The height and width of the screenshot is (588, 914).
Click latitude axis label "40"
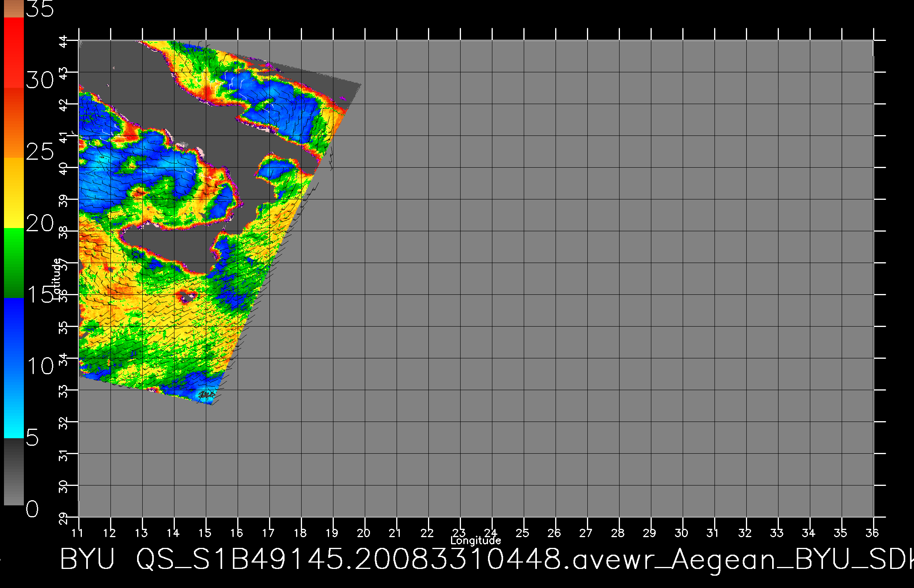tap(64, 169)
